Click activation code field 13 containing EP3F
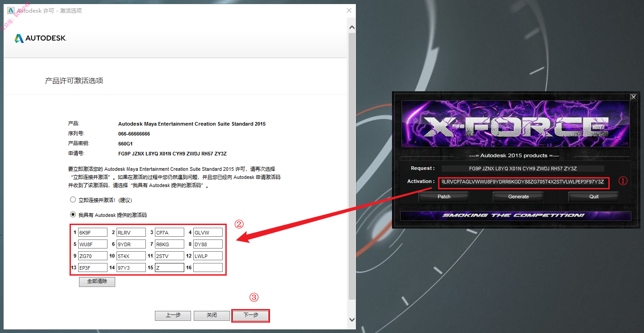644x333 pixels. [x=92, y=267]
